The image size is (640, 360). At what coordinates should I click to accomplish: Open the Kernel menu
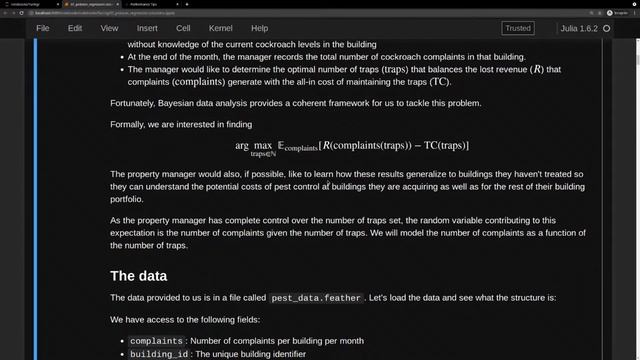(x=220, y=28)
